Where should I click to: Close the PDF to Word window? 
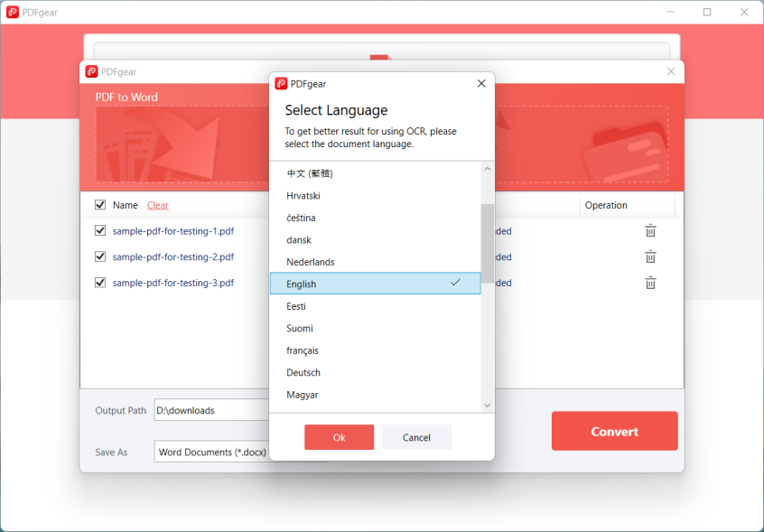click(x=670, y=71)
